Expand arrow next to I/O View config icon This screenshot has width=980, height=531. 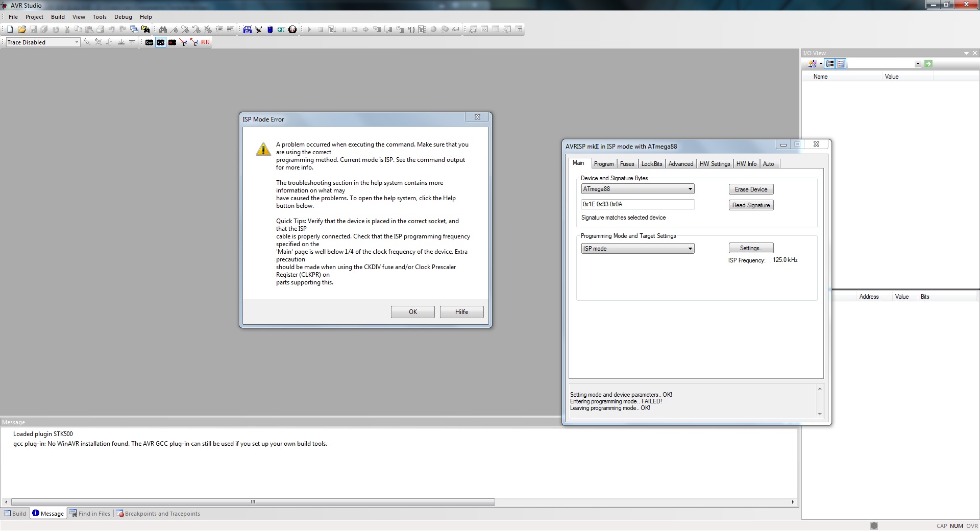tap(821, 64)
